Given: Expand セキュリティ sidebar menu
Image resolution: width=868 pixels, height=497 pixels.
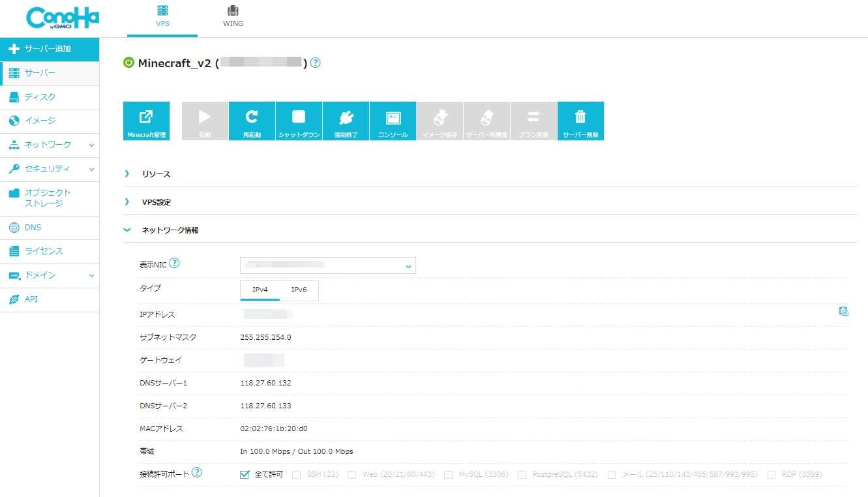Looking at the screenshot, I should 50,169.
